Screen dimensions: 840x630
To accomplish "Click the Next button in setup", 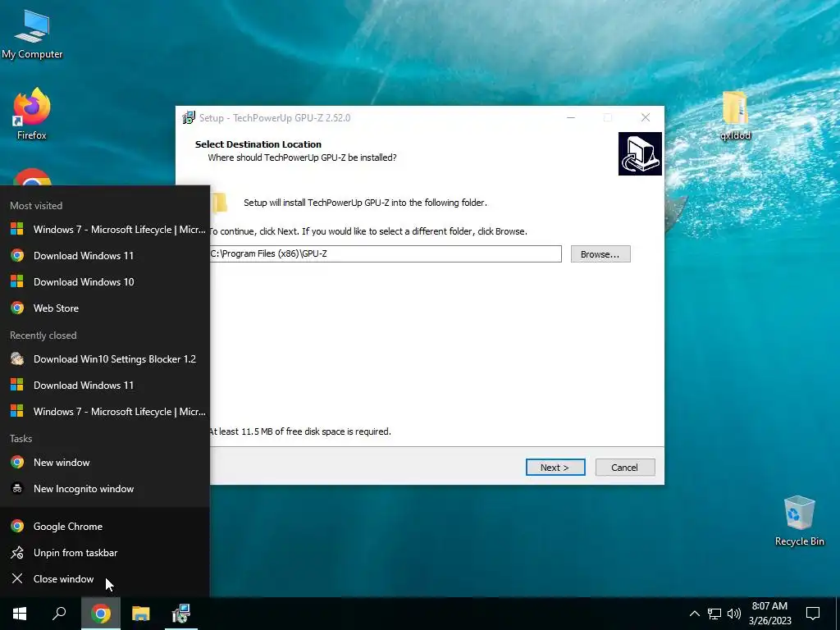I will [x=555, y=467].
